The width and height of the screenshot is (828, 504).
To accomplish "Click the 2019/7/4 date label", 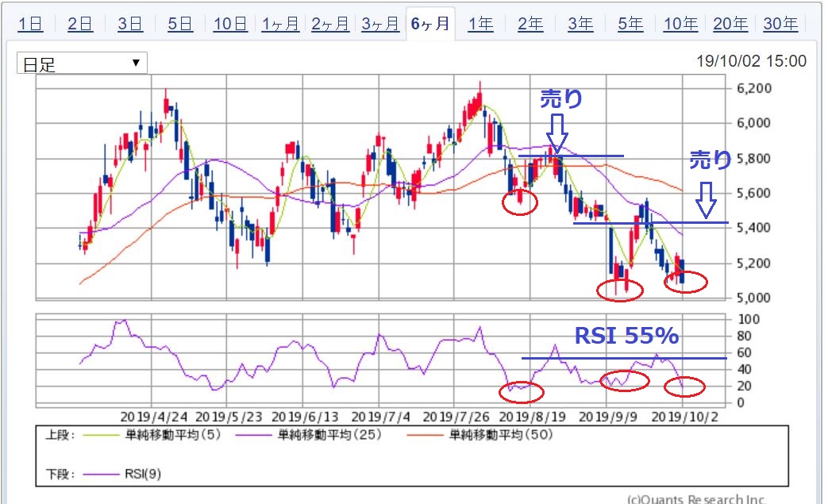I will [x=381, y=417].
